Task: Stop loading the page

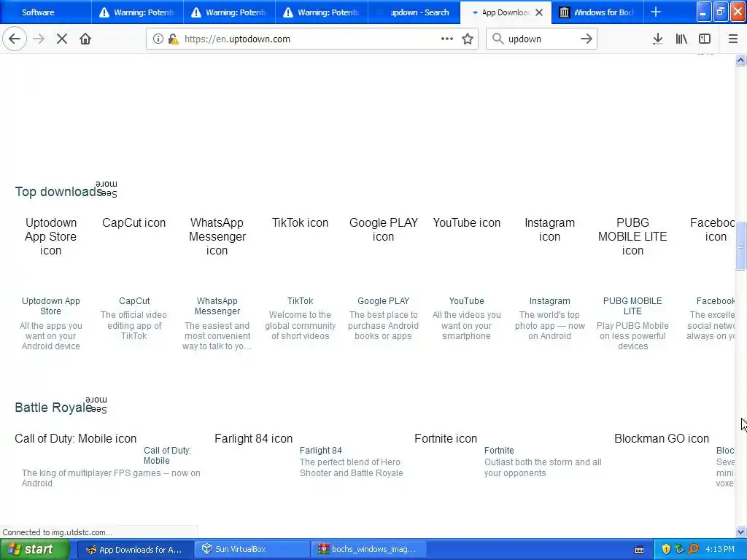Action: tap(62, 39)
